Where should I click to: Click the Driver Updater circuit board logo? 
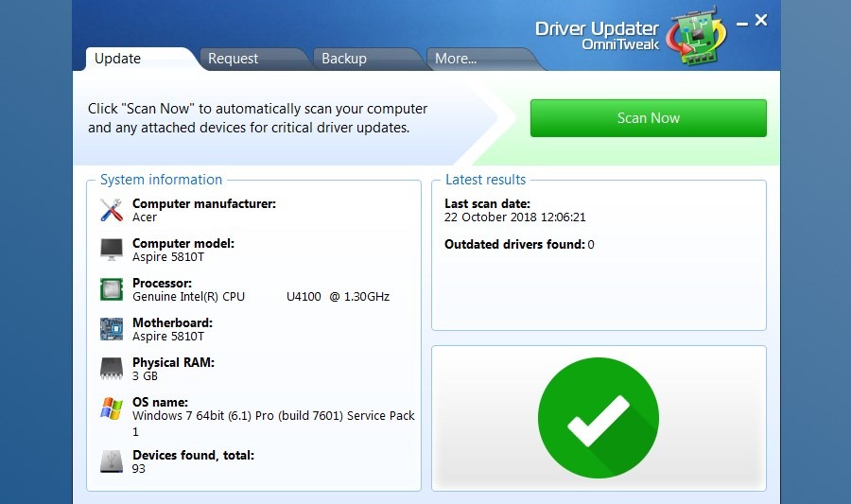[696, 36]
